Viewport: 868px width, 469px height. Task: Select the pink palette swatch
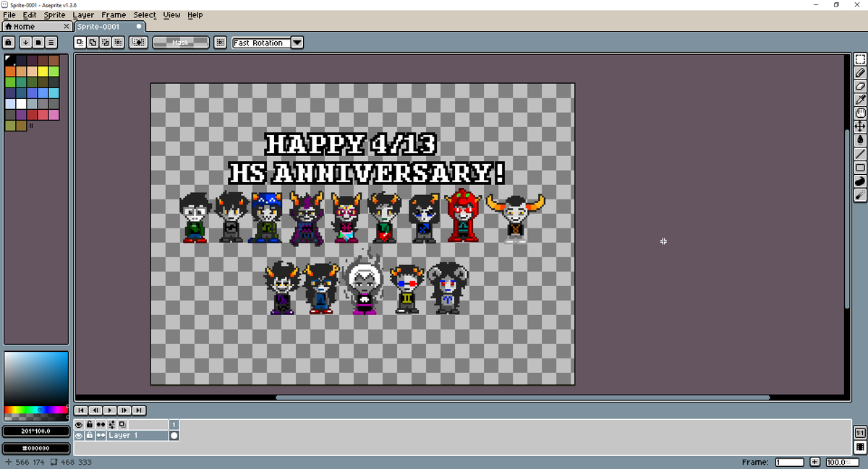tap(54, 114)
